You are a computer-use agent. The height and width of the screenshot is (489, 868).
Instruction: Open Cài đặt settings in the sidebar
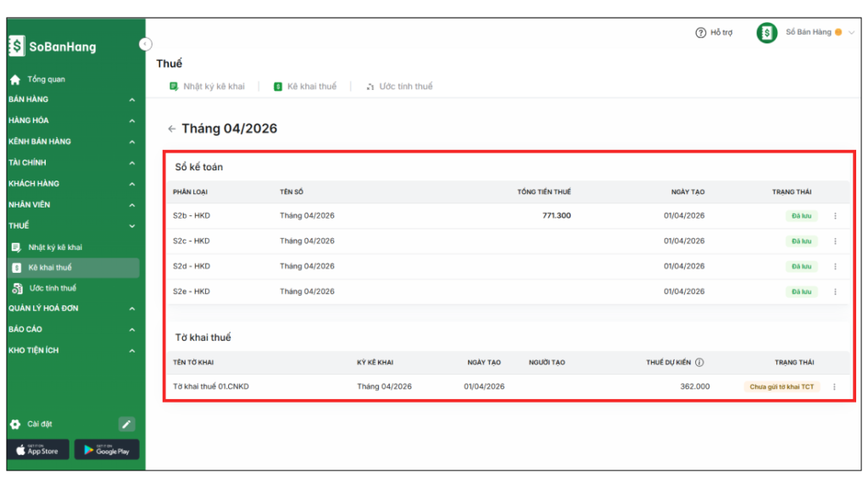[41, 424]
